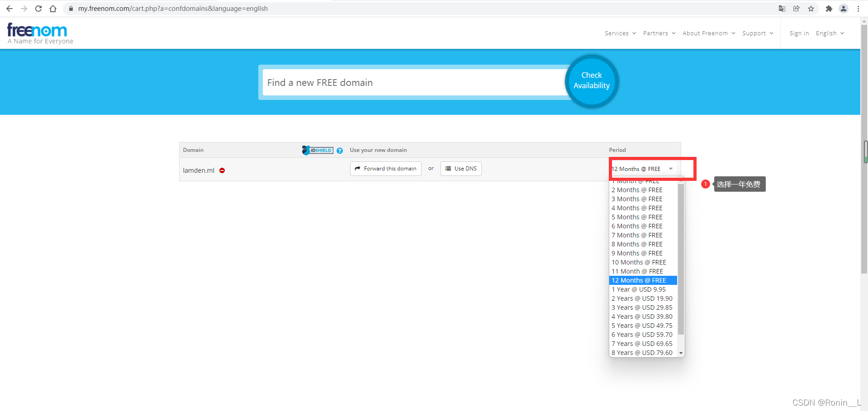Expand the Services menu
Viewport: 868px width, 411px height.
coord(620,33)
